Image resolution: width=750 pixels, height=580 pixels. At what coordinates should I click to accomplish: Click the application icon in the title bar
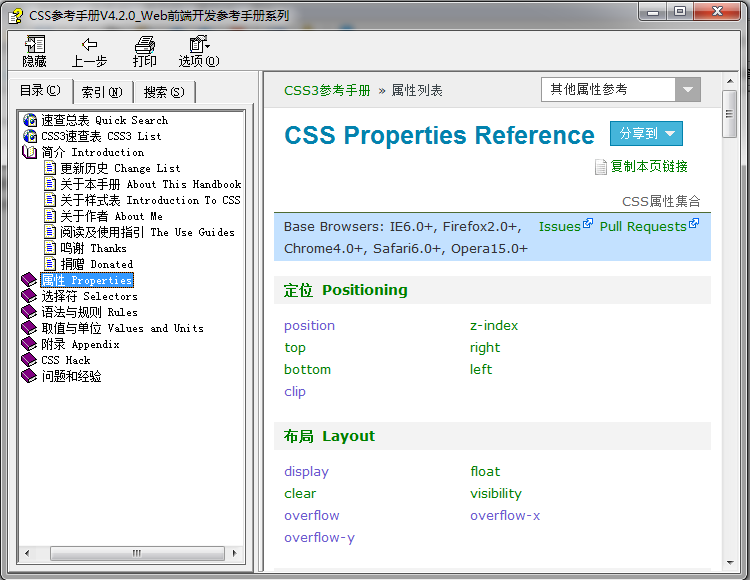pos(15,16)
